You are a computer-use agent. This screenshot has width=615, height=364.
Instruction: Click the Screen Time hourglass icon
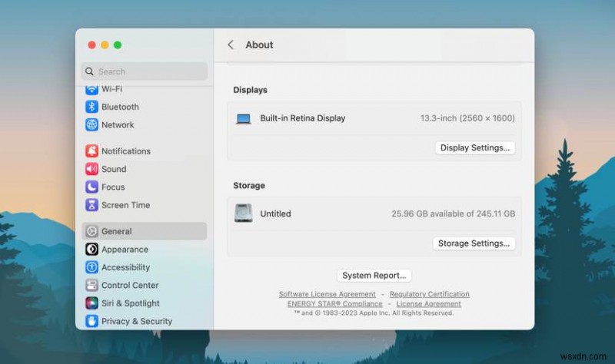coord(91,205)
